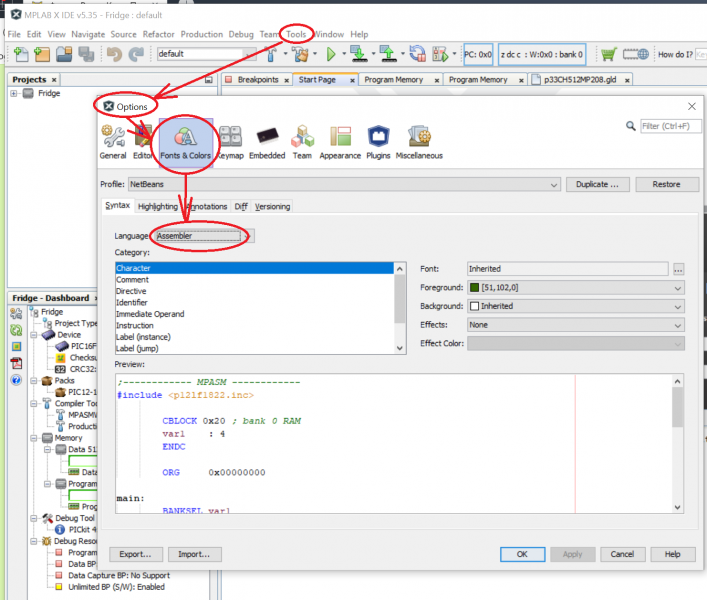Click the Clean and Build icon

(300, 54)
